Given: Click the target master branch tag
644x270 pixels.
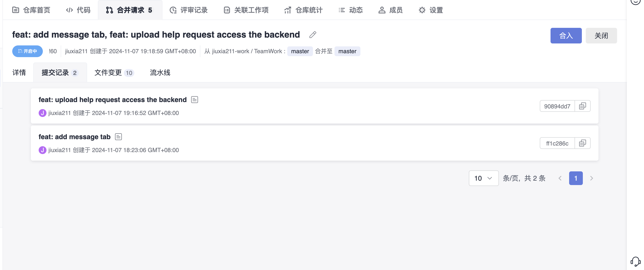Looking at the screenshot, I should coord(347,52).
